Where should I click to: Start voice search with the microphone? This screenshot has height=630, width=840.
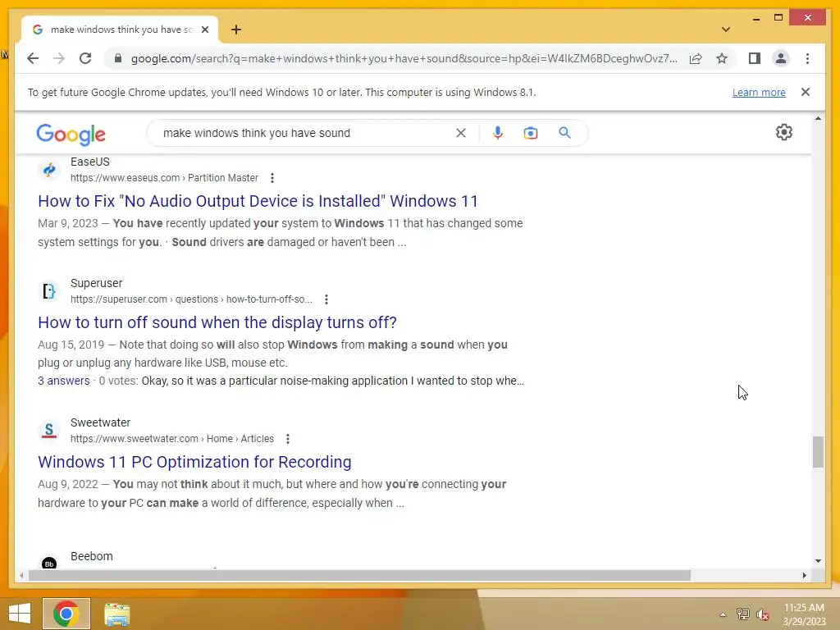pyautogui.click(x=498, y=133)
